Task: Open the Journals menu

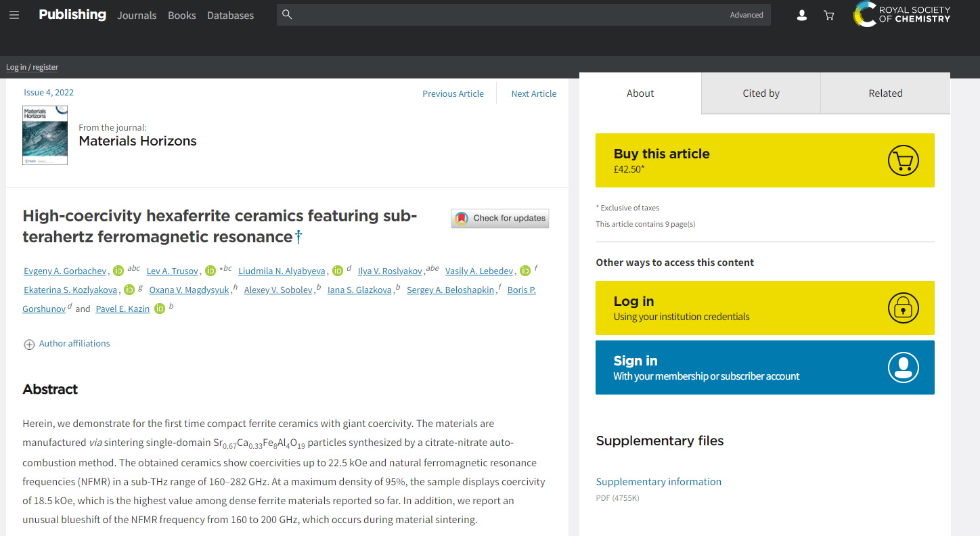Action: (137, 15)
